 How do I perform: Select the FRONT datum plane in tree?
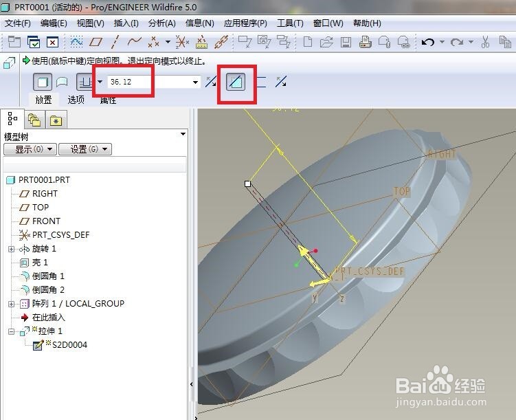[x=39, y=221]
